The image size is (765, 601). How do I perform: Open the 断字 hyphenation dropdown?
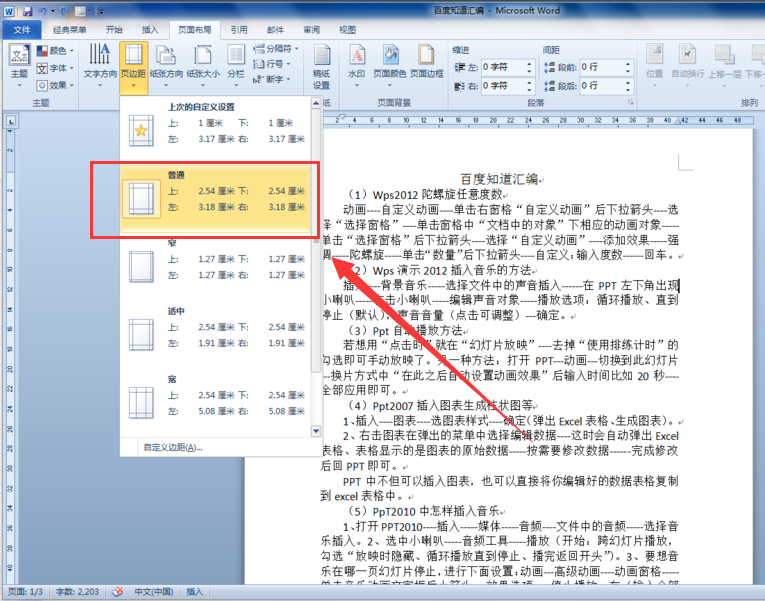272,79
